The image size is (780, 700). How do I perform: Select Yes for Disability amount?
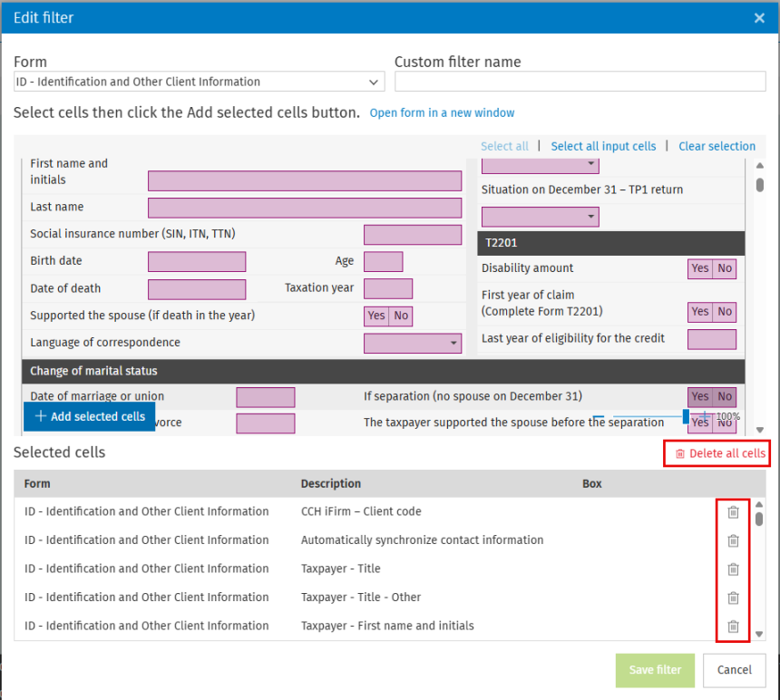[699, 268]
